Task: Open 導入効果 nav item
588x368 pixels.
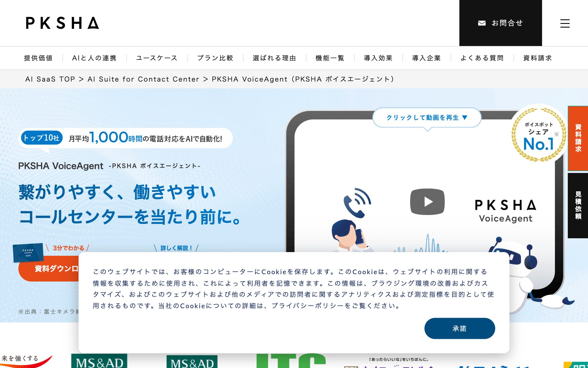Action: click(378, 58)
